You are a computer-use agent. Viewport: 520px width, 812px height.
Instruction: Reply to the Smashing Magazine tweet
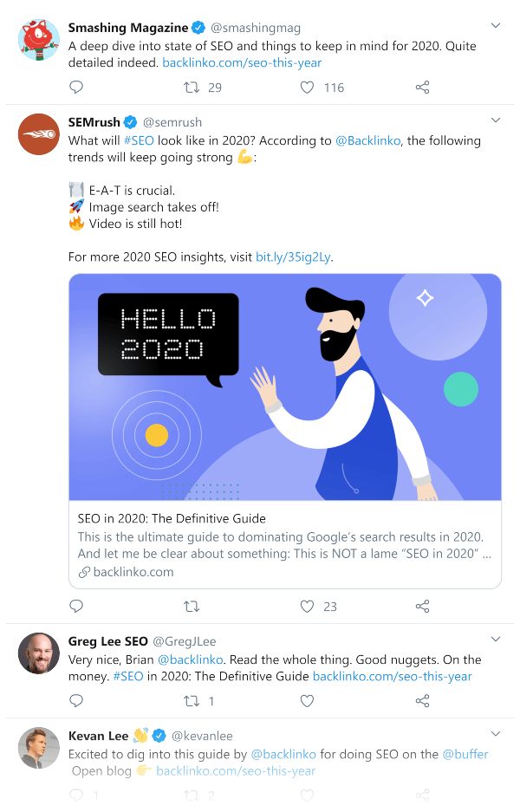(x=76, y=87)
